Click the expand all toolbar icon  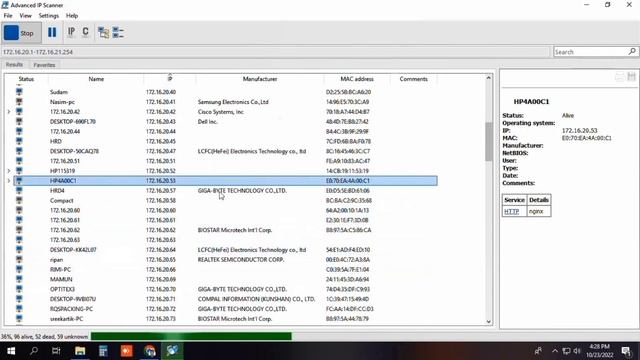[103, 33]
